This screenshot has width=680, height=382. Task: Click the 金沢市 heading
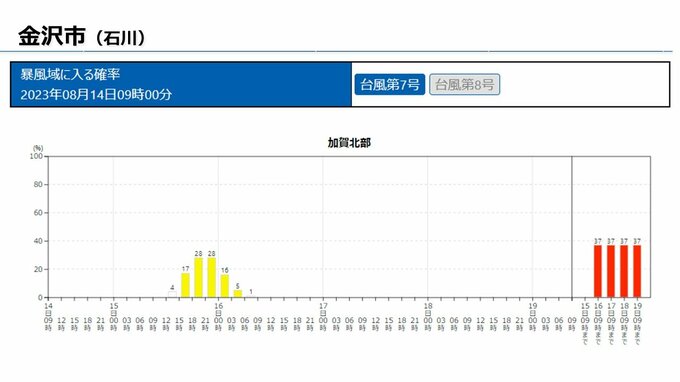coord(52,36)
